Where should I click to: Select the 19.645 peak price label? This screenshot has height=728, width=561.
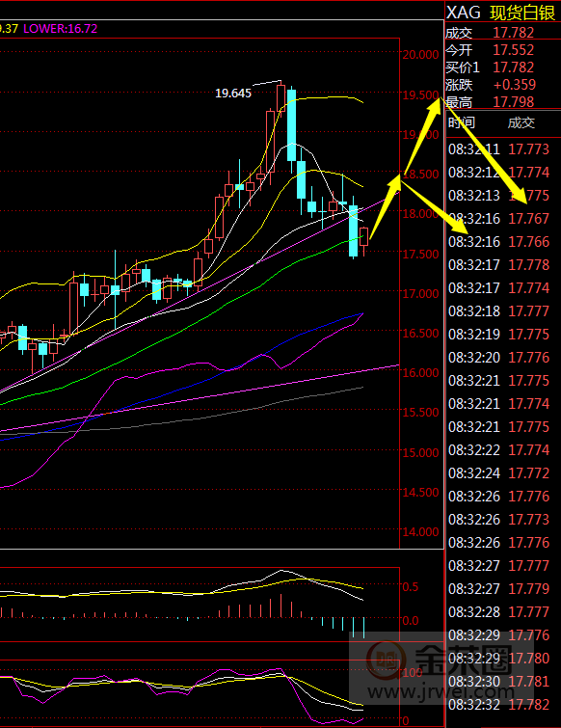(233, 94)
